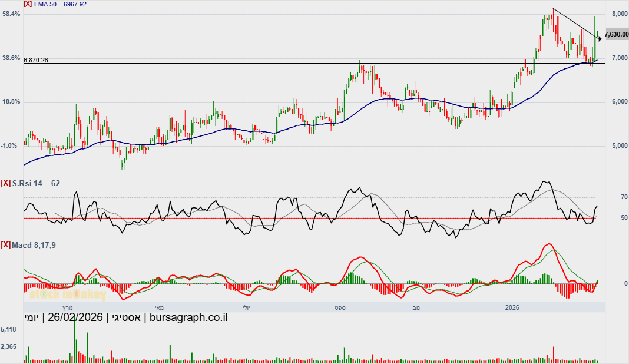Screen dimensions: 629x364
Task: Click the RSI 50 axis label
Action: (x=624, y=217)
